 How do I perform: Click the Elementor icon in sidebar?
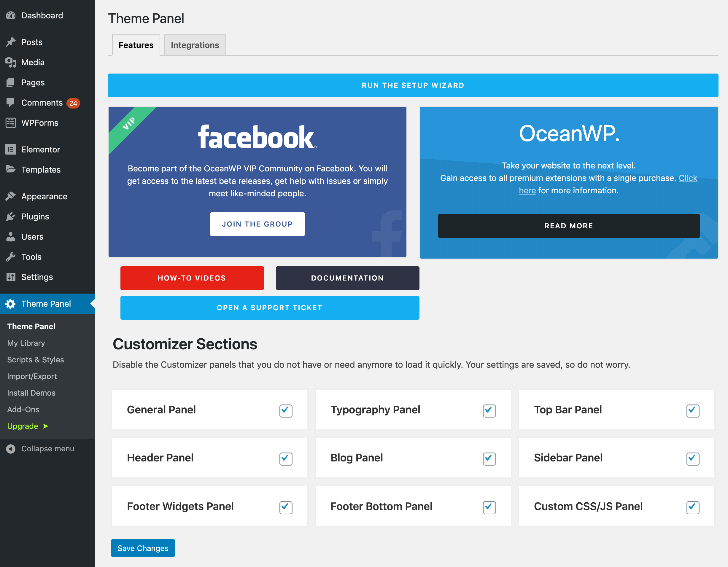click(x=11, y=149)
